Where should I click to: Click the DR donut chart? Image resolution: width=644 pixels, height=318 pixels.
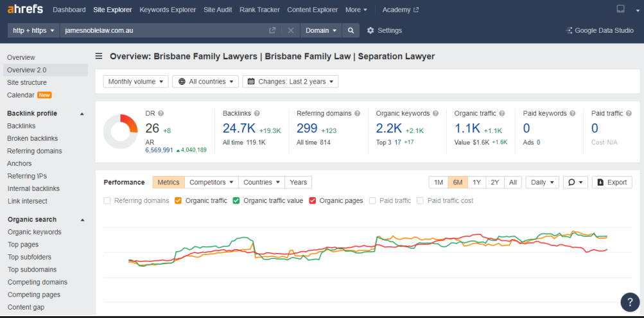(x=120, y=132)
